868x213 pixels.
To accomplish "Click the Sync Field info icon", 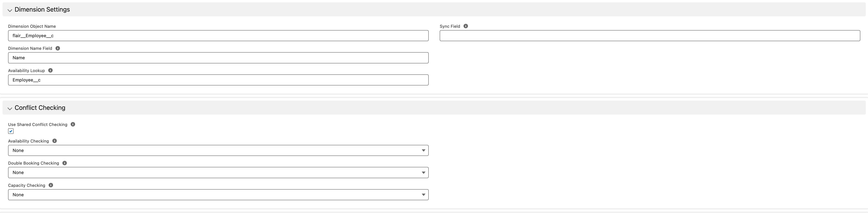I will click(x=466, y=26).
